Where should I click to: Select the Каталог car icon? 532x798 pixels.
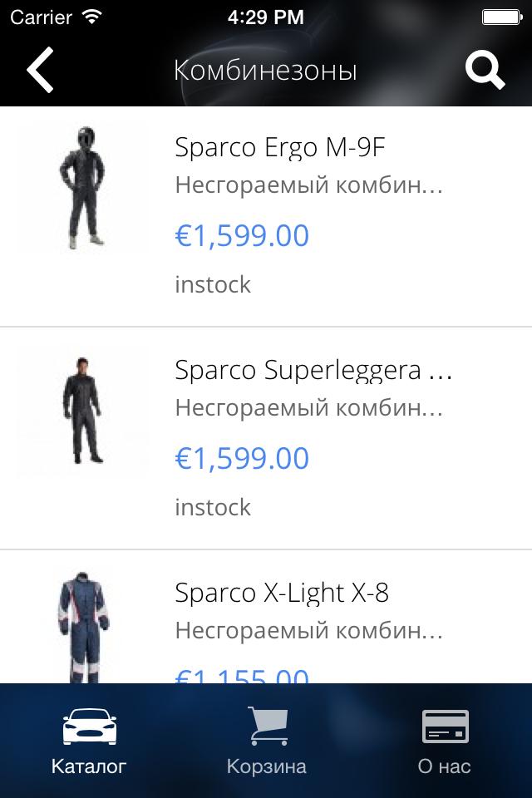click(x=89, y=727)
